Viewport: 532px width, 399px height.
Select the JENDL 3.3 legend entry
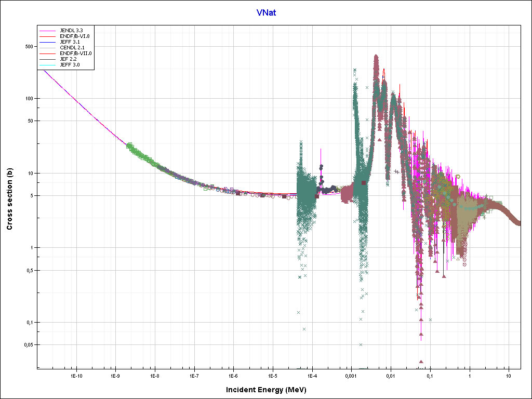72,31
